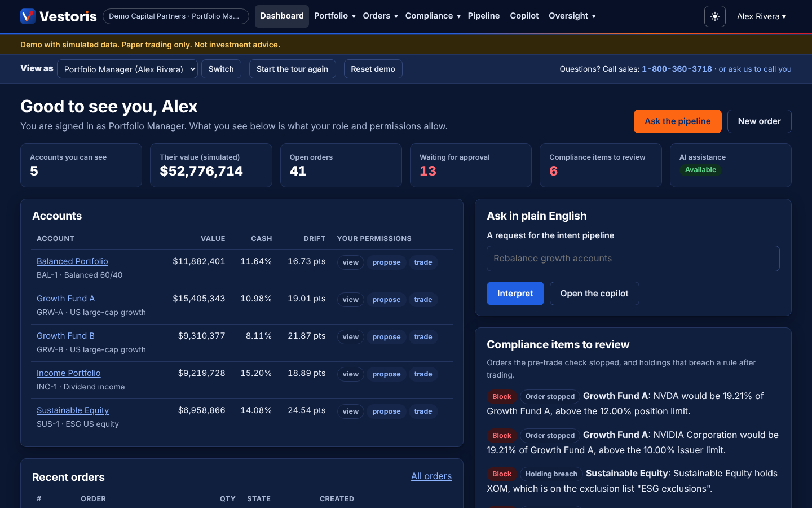Open the Balanced Portfolio account
Screen dimensions: 812x508
pos(72,261)
